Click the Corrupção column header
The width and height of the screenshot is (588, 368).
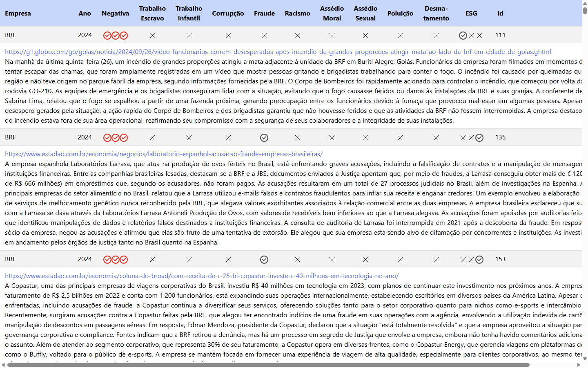228,13
